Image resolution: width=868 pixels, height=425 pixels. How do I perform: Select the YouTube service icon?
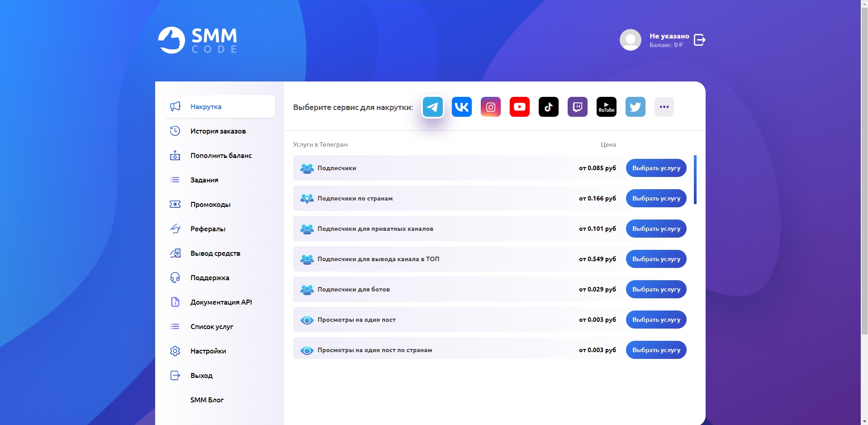click(x=520, y=107)
